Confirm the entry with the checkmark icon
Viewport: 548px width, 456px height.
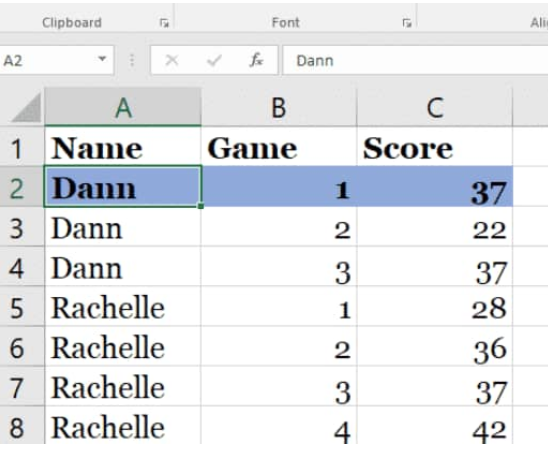[214, 60]
